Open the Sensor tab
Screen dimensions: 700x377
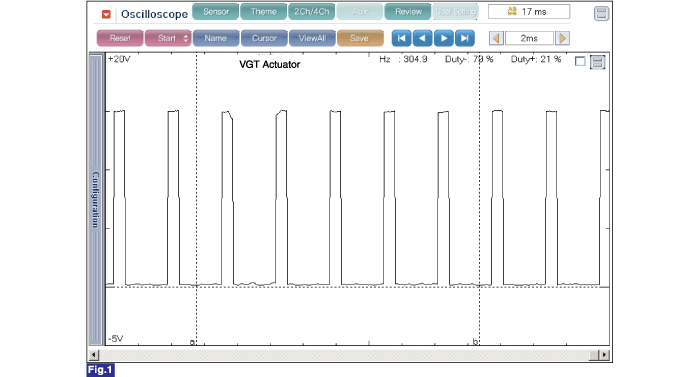(216, 12)
